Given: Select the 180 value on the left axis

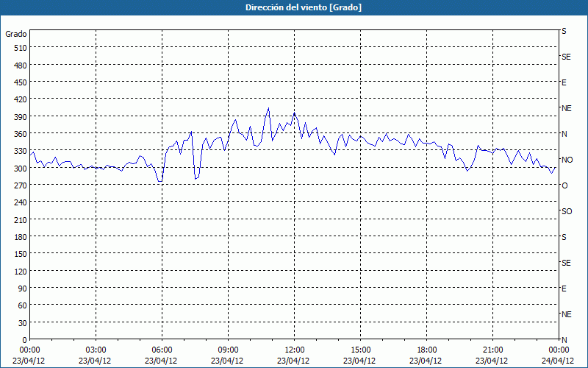Looking at the screenshot, I should click(x=21, y=237).
